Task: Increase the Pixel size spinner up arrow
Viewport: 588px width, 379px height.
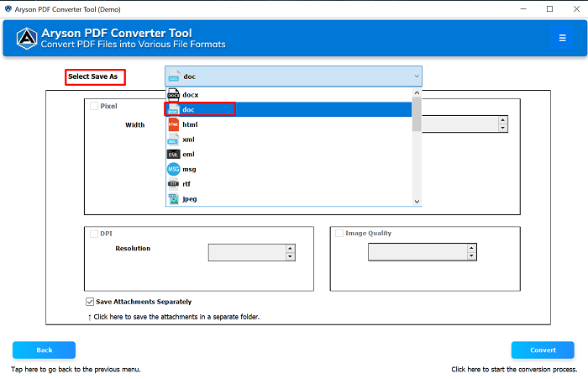Action: (x=503, y=120)
